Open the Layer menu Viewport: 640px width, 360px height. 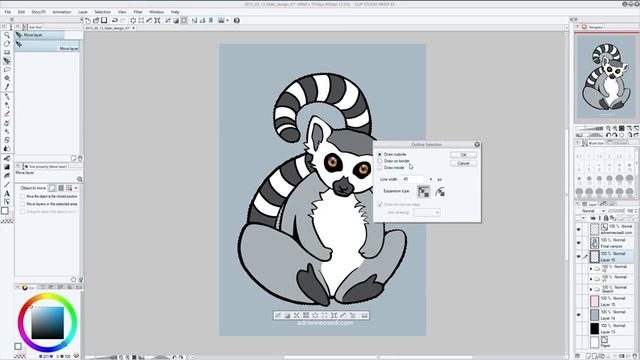[83, 12]
